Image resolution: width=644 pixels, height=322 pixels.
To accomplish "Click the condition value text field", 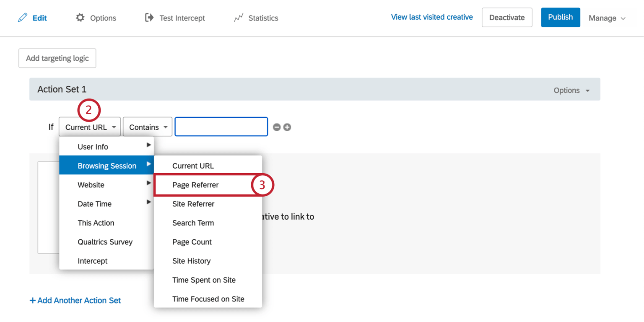I will (x=221, y=127).
